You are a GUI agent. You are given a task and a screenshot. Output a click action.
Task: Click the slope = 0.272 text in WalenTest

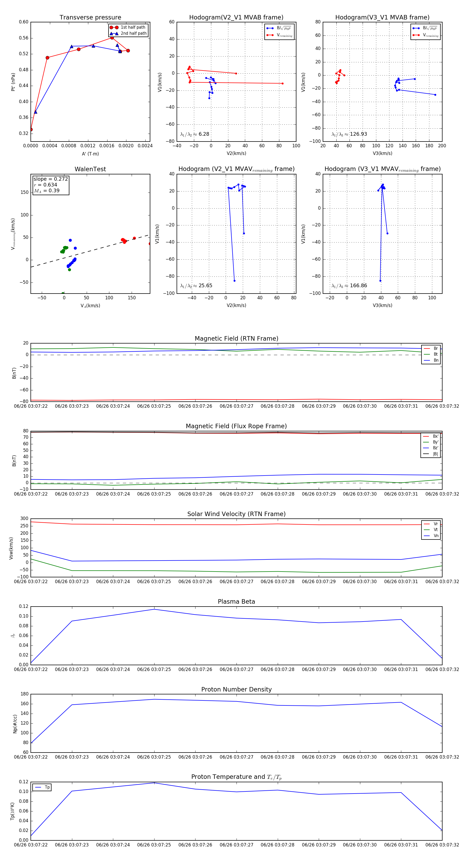coord(50,179)
